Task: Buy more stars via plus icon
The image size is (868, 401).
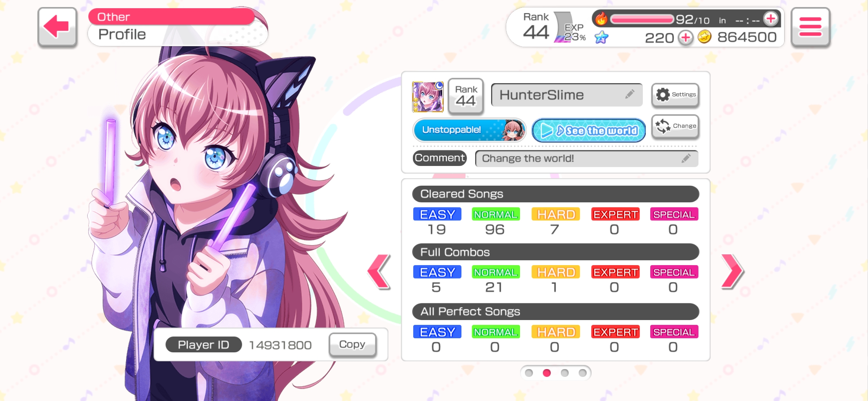Action: point(686,38)
